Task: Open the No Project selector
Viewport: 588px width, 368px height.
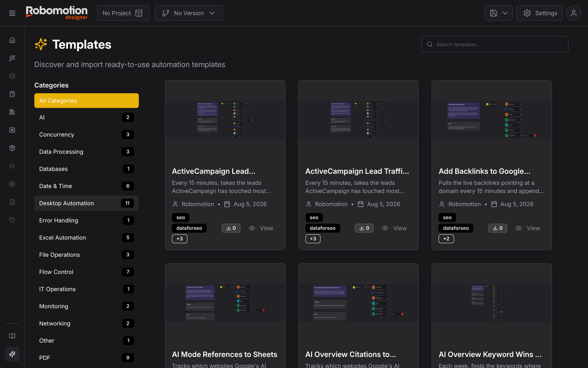Action: (123, 13)
